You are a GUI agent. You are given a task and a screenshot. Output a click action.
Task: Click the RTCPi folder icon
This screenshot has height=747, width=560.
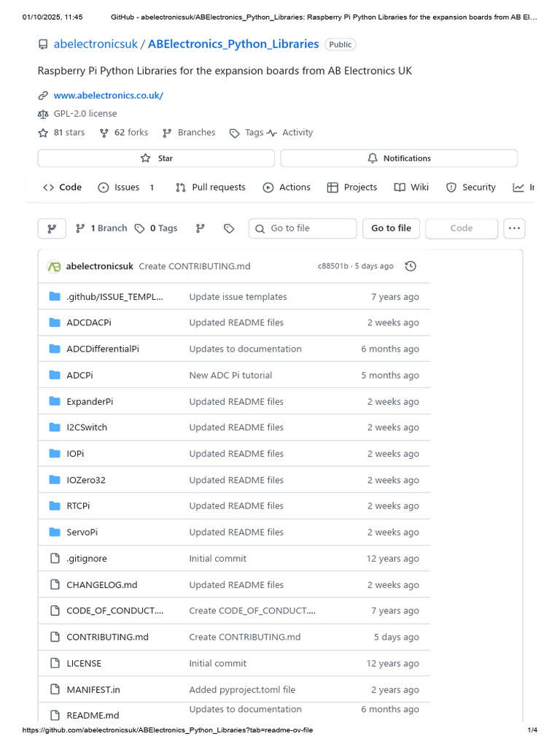55,506
